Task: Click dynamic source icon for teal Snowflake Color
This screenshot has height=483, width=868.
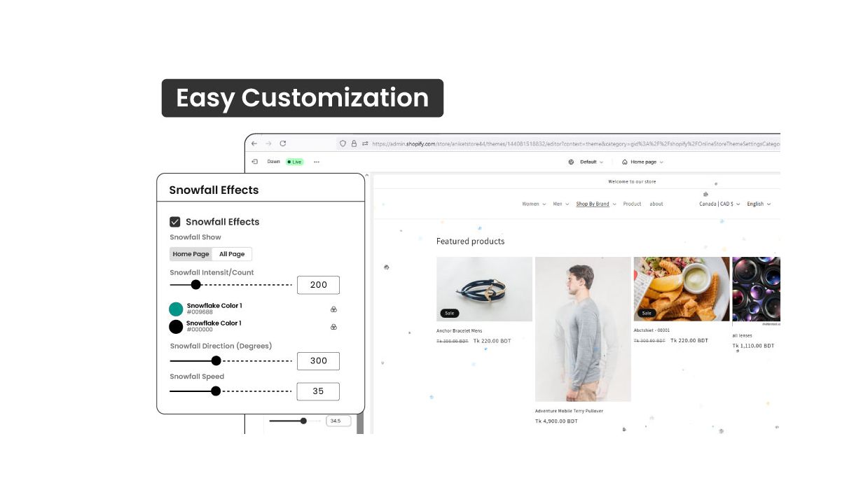Action: tap(333, 309)
